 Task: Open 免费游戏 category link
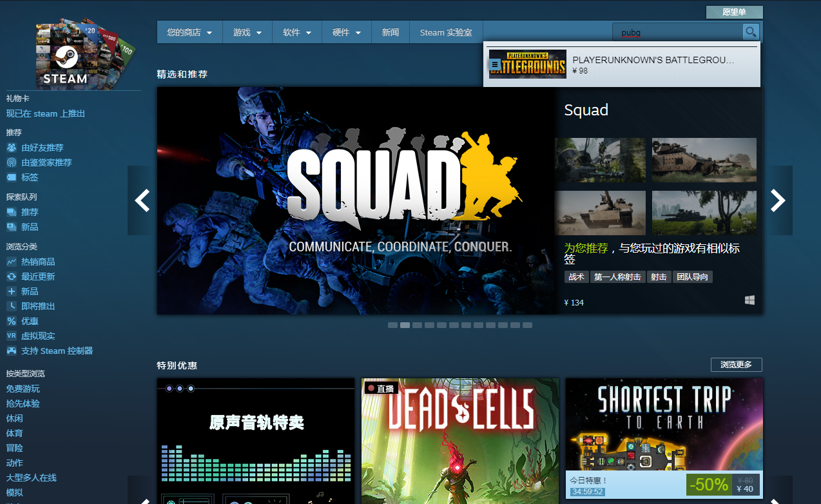[x=23, y=389]
